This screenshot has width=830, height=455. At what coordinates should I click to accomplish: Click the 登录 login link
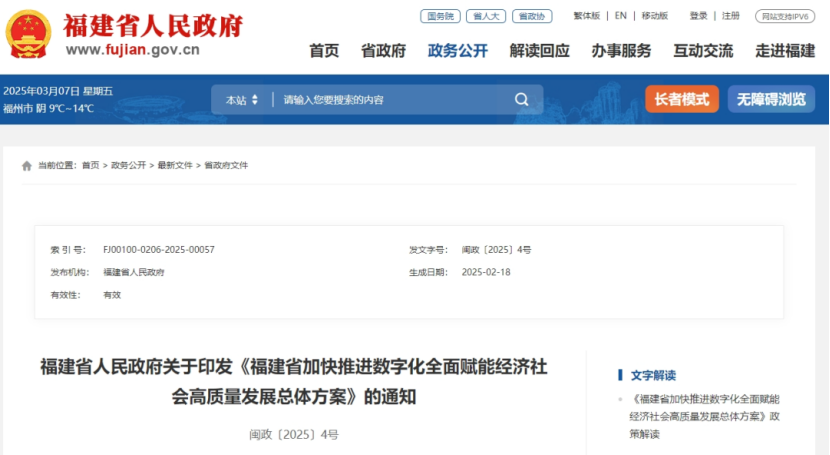[x=698, y=16]
